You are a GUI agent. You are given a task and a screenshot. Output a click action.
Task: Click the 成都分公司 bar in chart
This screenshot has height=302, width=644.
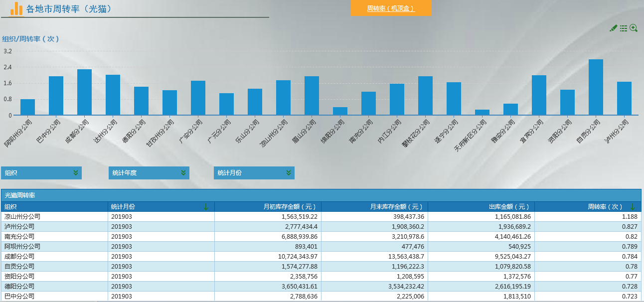pyautogui.click(x=84, y=92)
